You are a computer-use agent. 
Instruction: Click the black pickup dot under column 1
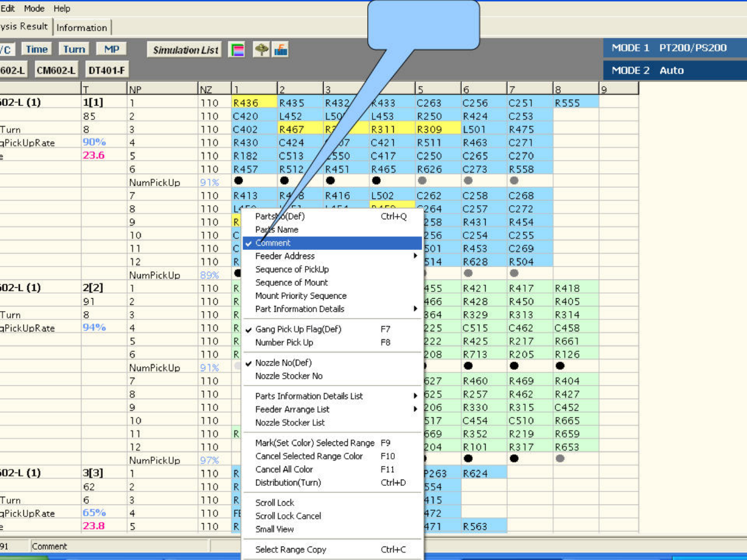pos(239,180)
